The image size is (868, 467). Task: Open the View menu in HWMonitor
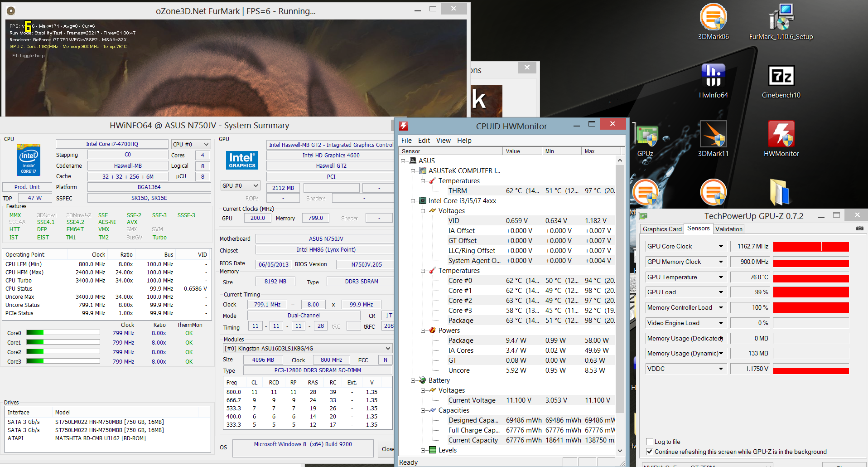click(x=444, y=141)
